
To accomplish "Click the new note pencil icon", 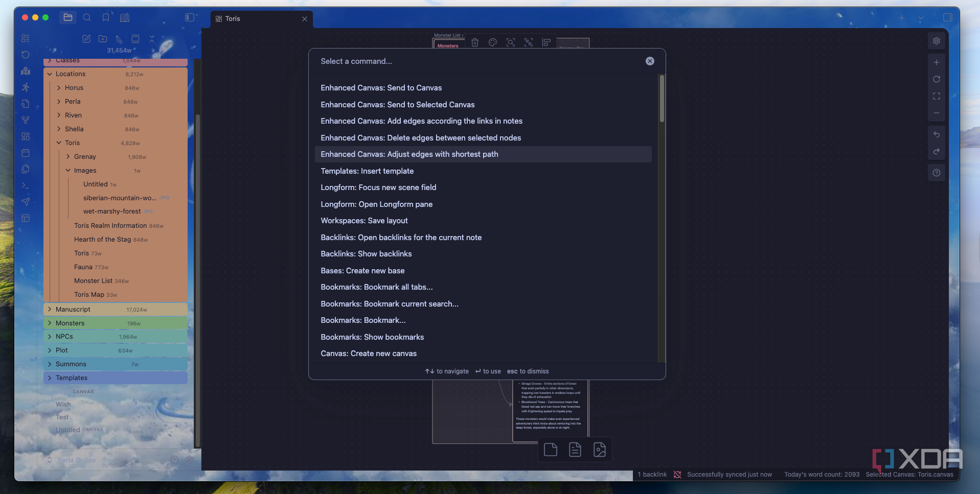I will (86, 39).
